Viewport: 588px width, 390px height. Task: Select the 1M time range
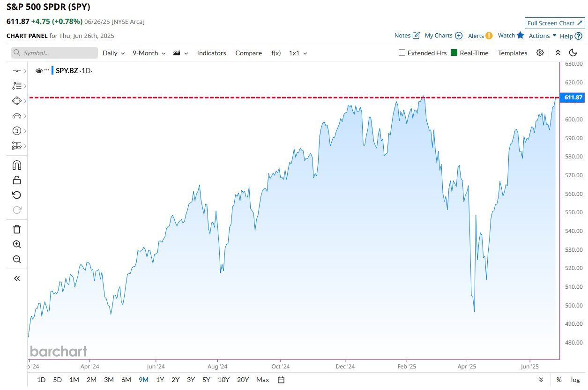[74, 380]
